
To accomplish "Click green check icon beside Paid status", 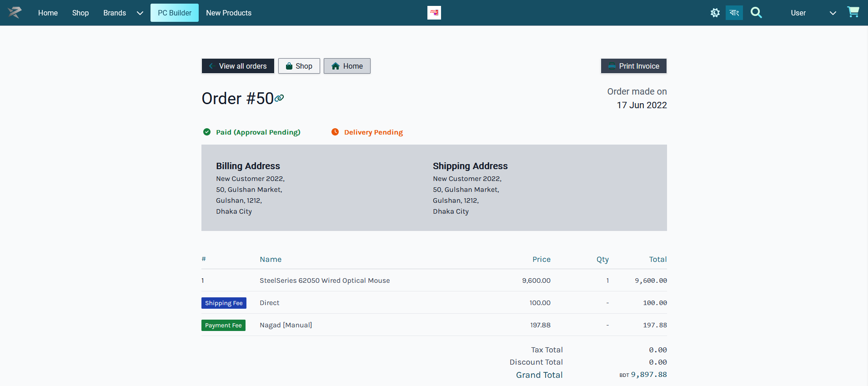I will pyautogui.click(x=207, y=132).
